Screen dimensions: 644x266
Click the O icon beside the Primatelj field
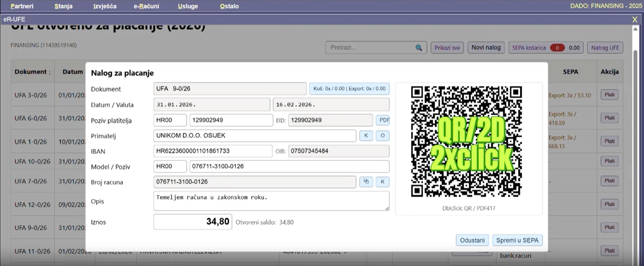click(381, 135)
